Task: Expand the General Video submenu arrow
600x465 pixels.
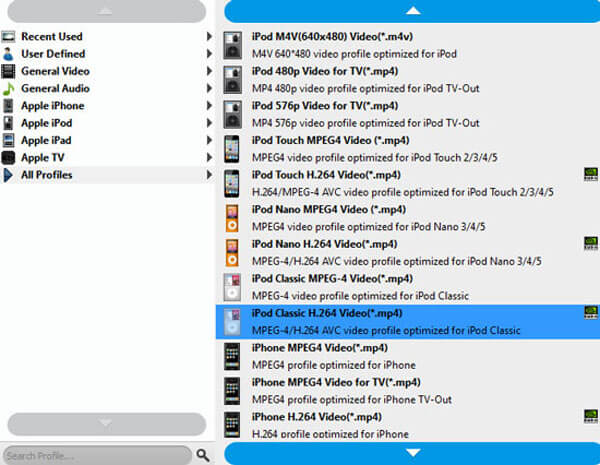Action: point(209,71)
